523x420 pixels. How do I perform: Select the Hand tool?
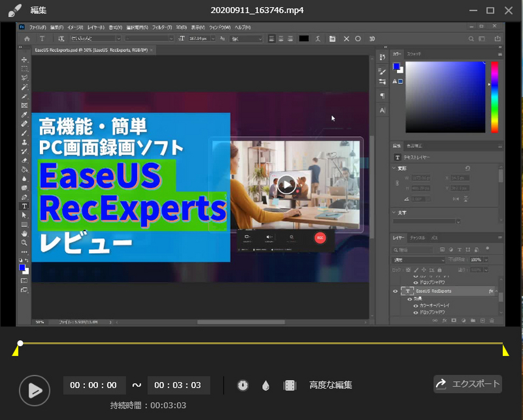24,234
